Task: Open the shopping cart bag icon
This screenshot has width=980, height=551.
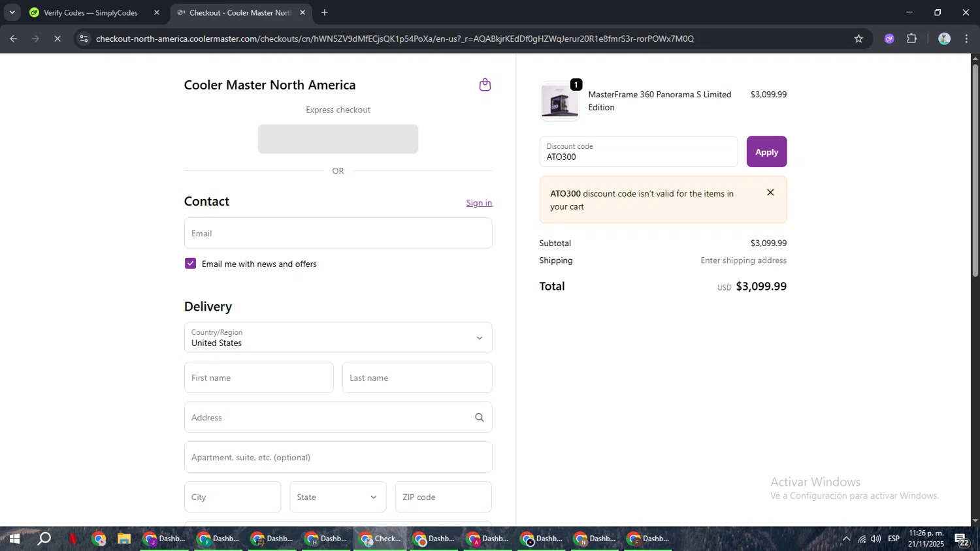Action: coord(485,85)
